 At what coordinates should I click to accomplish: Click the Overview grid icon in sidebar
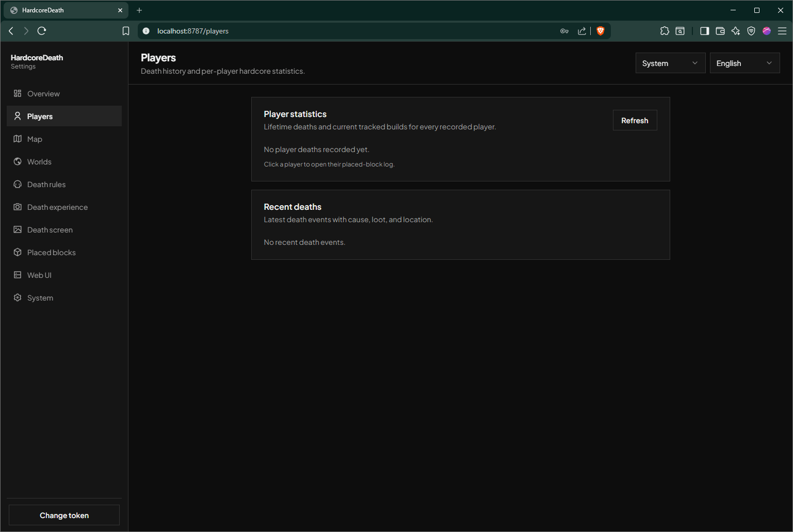point(18,93)
